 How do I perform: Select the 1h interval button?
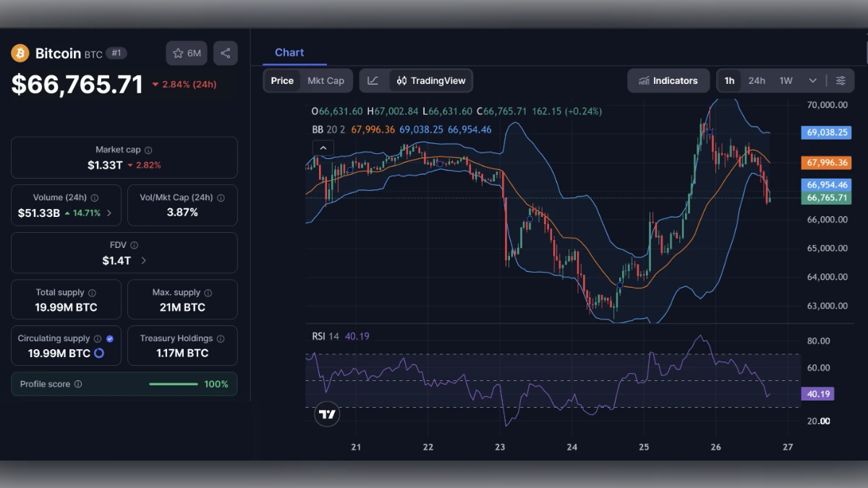point(728,81)
